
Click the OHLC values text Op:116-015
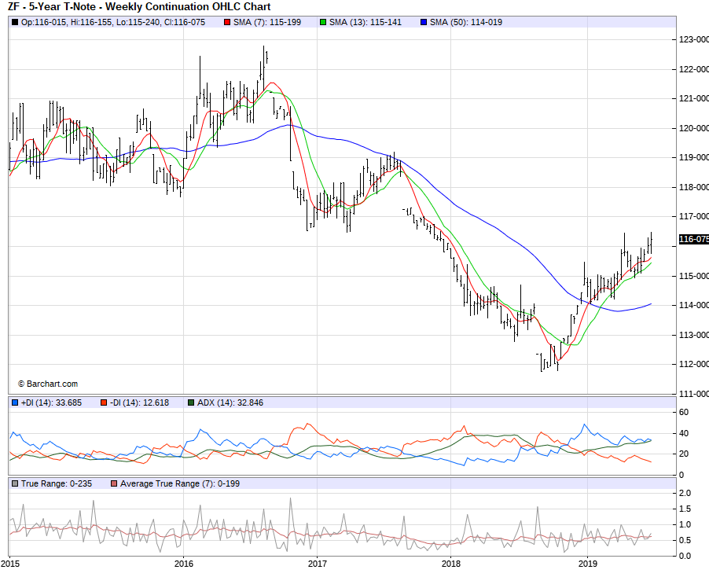point(45,22)
